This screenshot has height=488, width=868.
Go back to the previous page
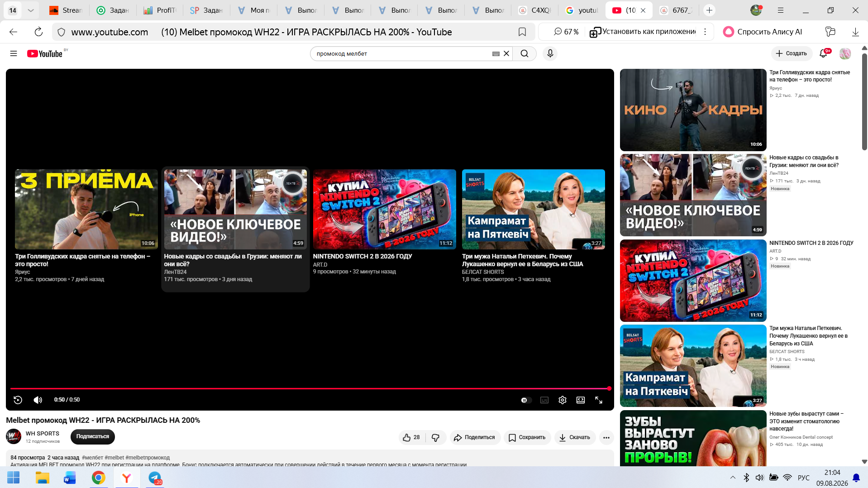(x=13, y=32)
